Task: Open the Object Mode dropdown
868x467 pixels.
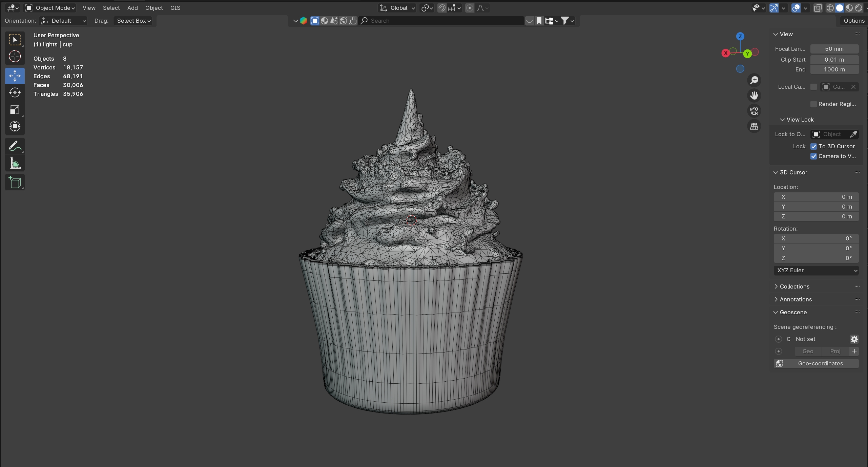Action: click(50, 8)
